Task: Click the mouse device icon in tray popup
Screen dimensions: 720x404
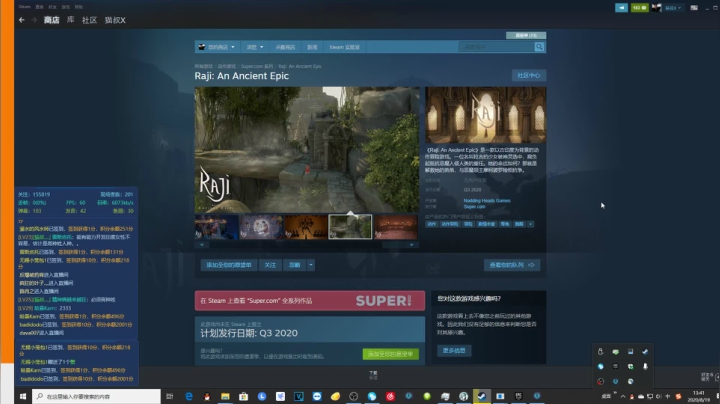Action: pos(600,352)
